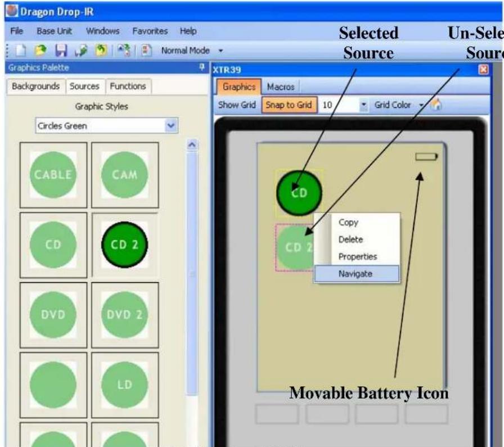Screen dimensions: 504x447
Task: Click the CD 2 source on the remote canvas
Action: tap(294, 247)
